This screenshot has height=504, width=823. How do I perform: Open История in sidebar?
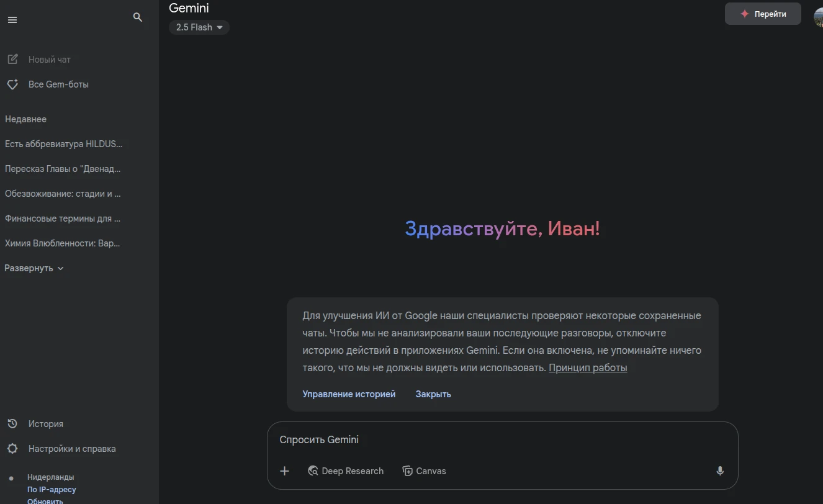[x=46, y=424]
